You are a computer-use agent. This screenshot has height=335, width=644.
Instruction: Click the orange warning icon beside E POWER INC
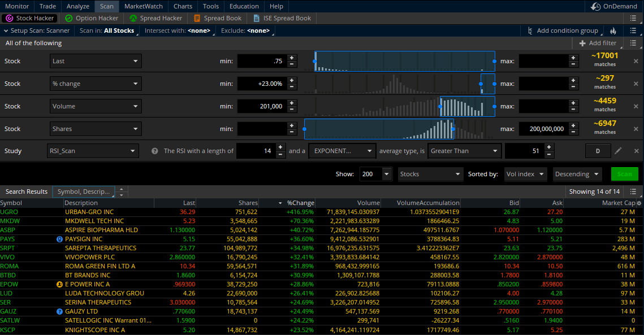point(59,284)
